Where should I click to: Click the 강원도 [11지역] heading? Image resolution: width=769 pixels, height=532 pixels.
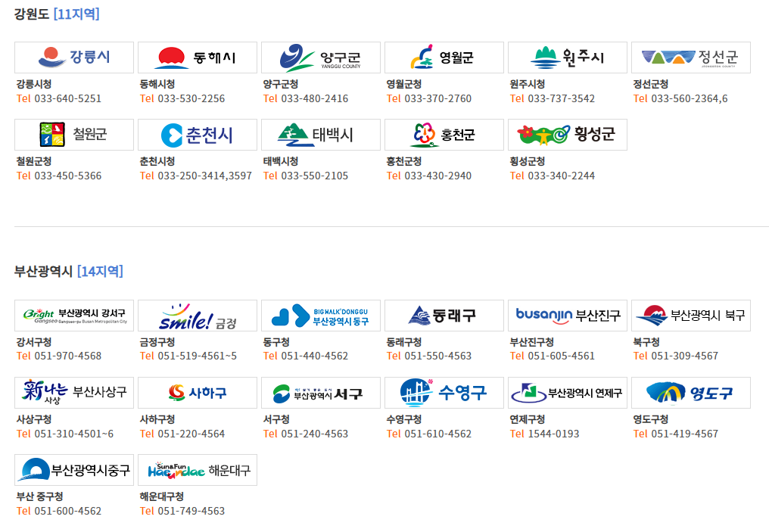pyautogui.click(x=57, y=14)
